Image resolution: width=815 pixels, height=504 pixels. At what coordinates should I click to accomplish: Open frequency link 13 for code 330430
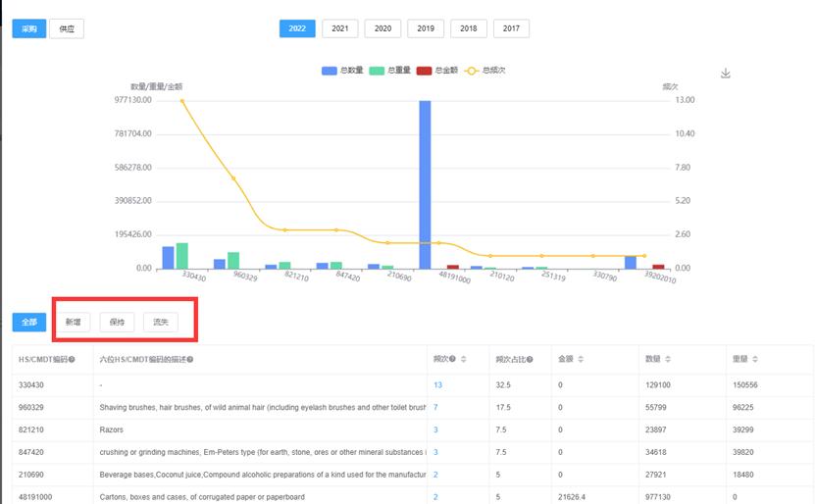click(437, 385)
